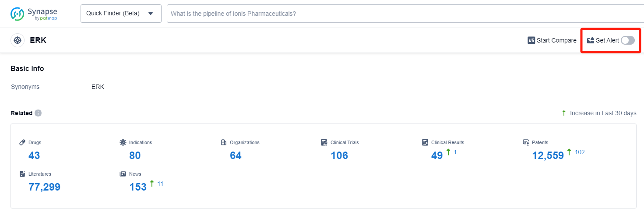This screenshot has height=212, width=644.
Task: Click the Related info circle icon
Action: 38,113
